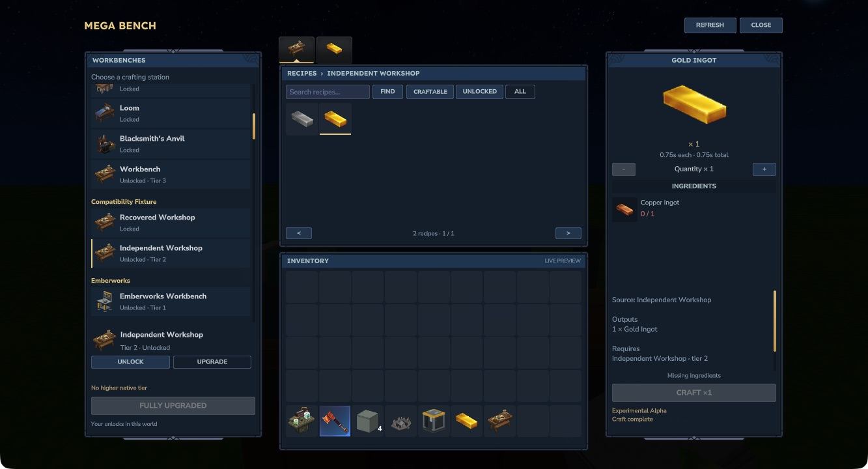Close the Mega Bench with the CLOSE button
The image size is (868, 469).
(761, 25)
